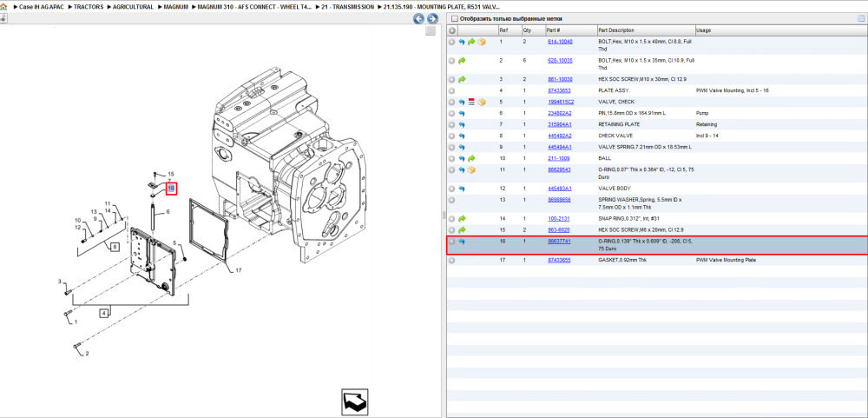This screenshot has width=868, height=418.
Task: Select callout number 6 in the diagram
Action: coord(168,212)
